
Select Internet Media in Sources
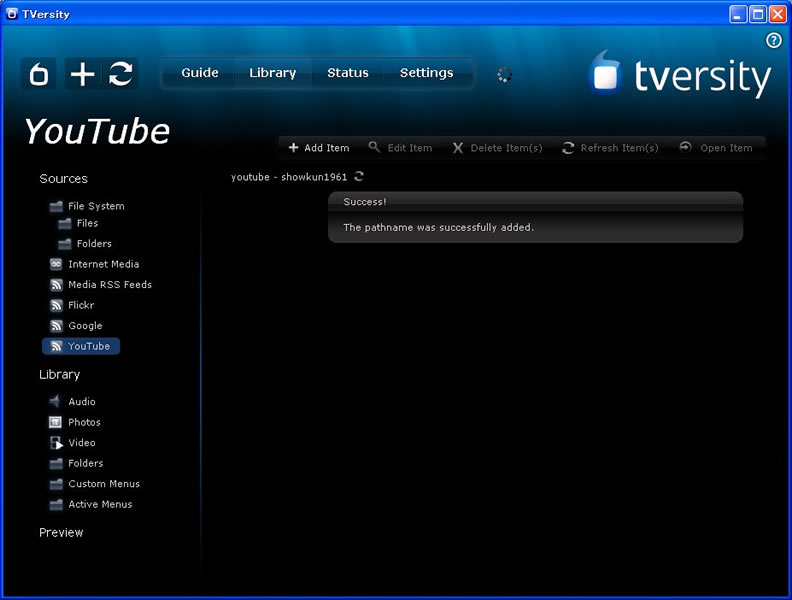[x=103, y=264]
